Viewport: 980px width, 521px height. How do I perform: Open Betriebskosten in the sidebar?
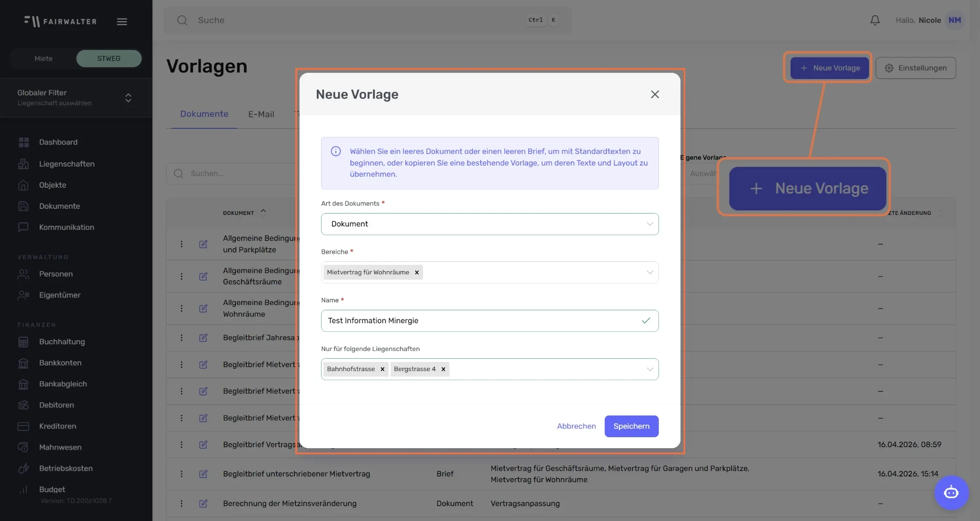66,468
